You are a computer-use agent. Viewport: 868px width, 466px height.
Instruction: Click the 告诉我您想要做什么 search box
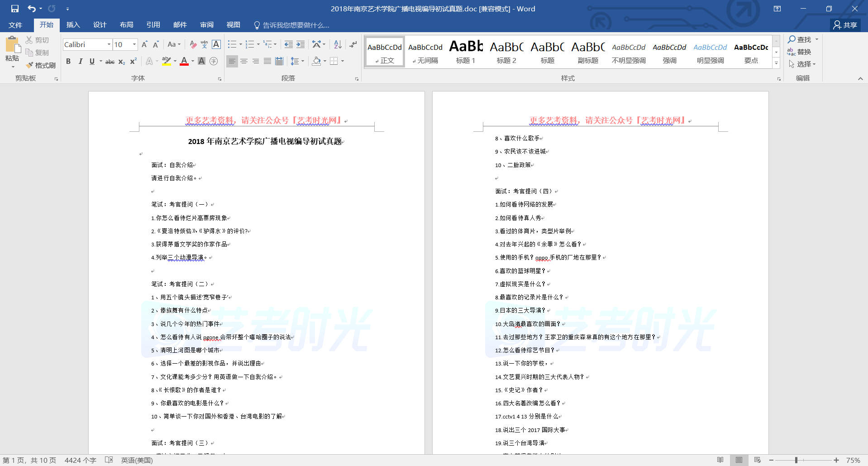pyautogui.click(x=296, y=25)
